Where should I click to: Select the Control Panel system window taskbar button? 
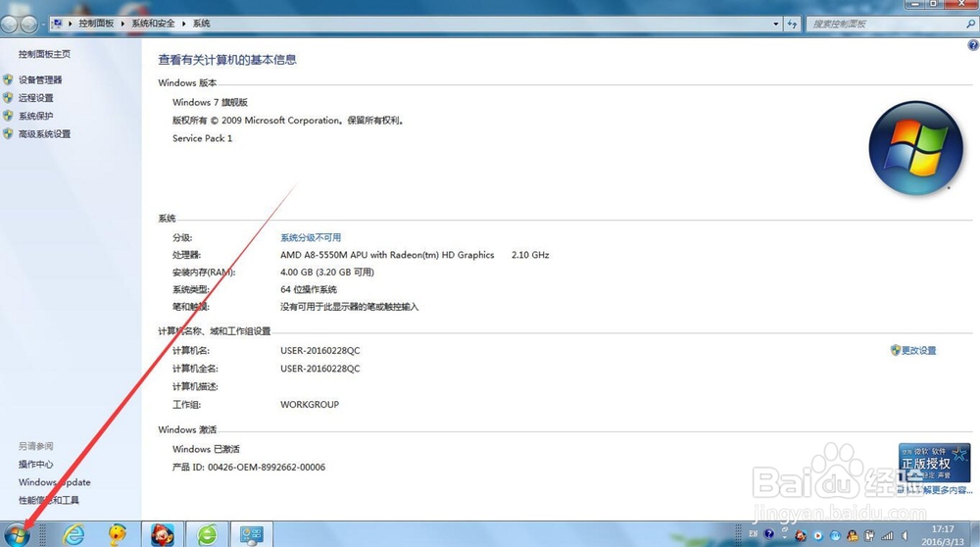click(251, 534)
